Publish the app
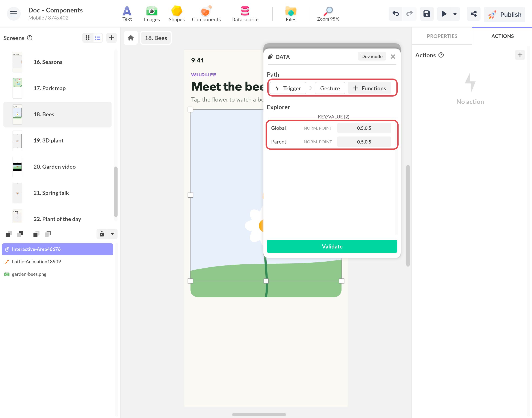The image size is (532, 418). click(x=504, y=14)
